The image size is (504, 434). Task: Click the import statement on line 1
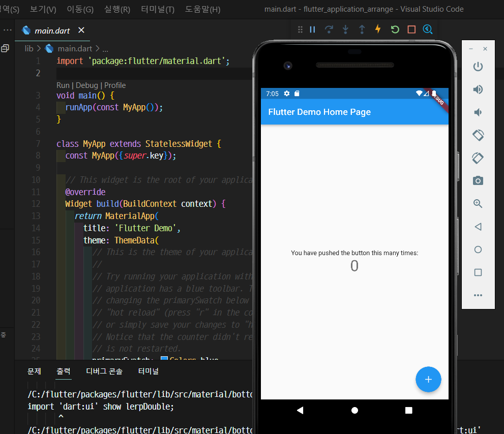coord(143,60)
